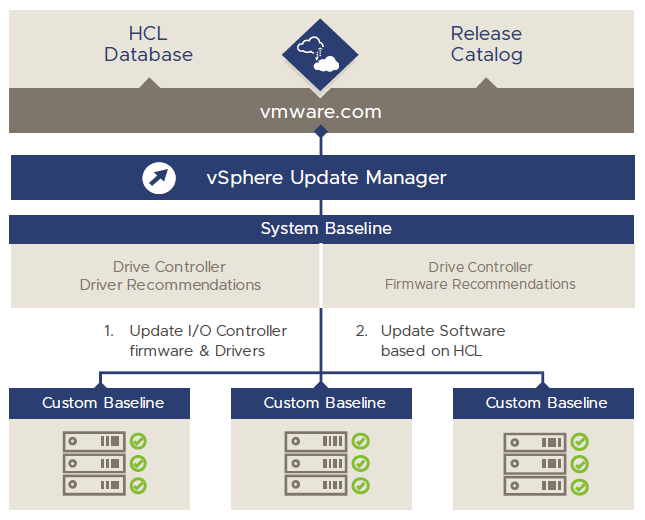Click top green checkmark in center Custom Baseline

pyautogui.click(x=361, y=441)
